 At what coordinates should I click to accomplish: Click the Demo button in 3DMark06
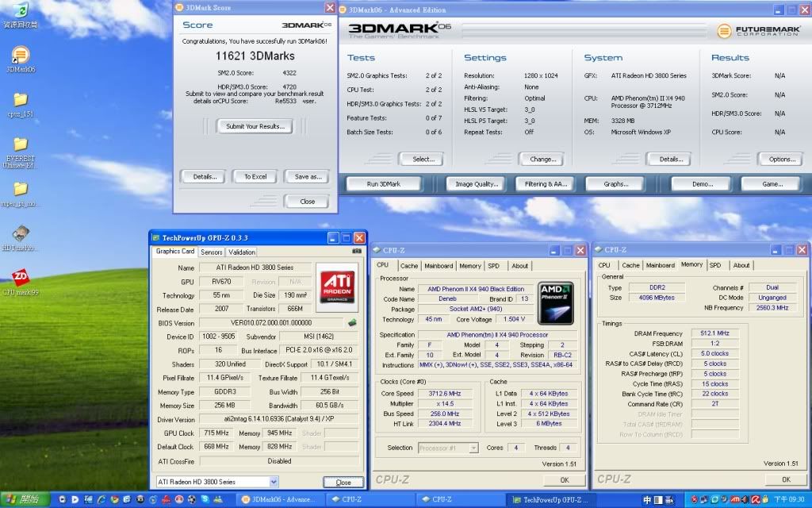[x=702, y=184]
